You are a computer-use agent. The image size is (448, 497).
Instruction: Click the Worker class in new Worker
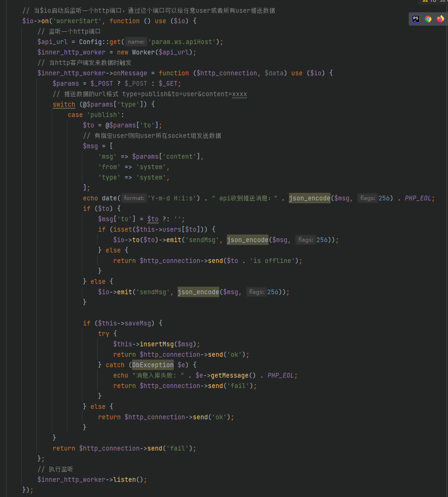pyautogui.click(x=143, y=52)
